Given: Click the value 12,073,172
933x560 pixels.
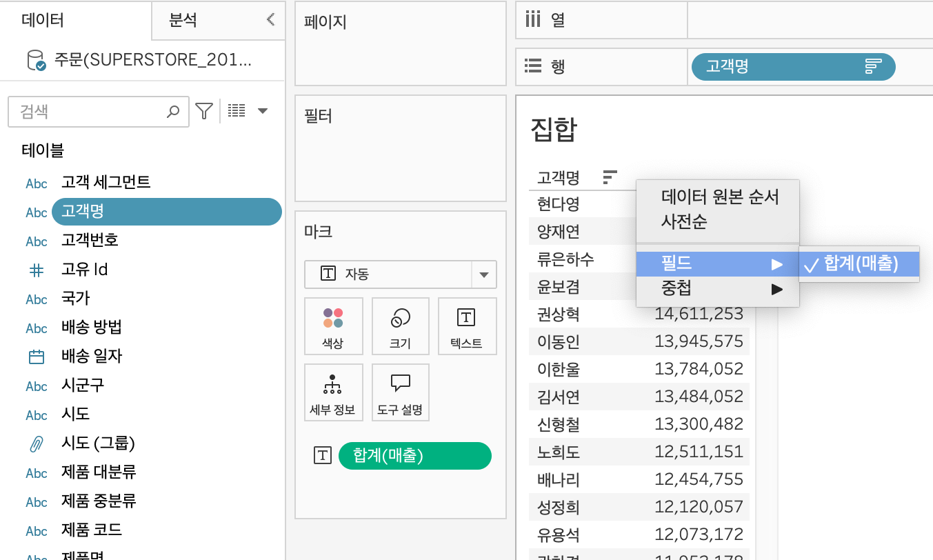Looking at the screenshot, I should (x=699, y=534).
